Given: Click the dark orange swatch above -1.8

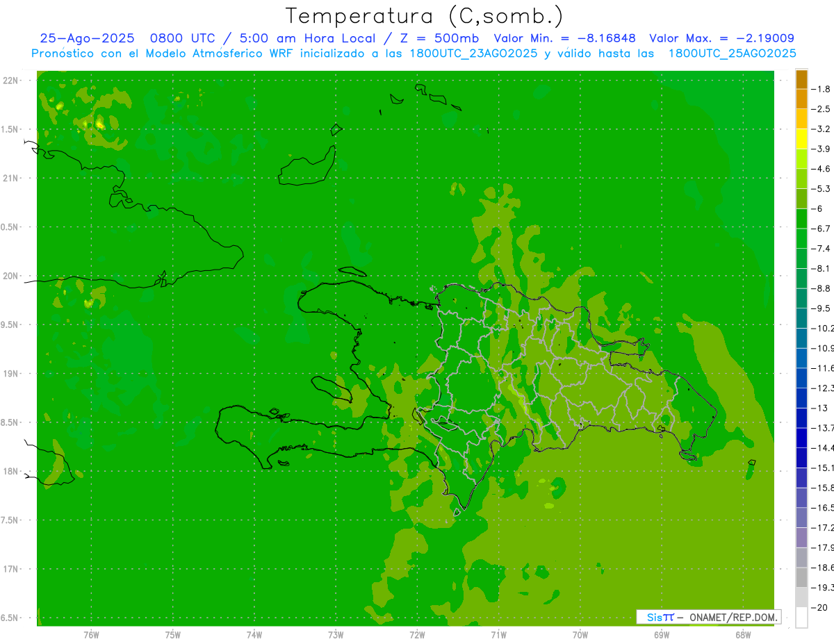Looking at the screenshot, I should coord(801,79).
